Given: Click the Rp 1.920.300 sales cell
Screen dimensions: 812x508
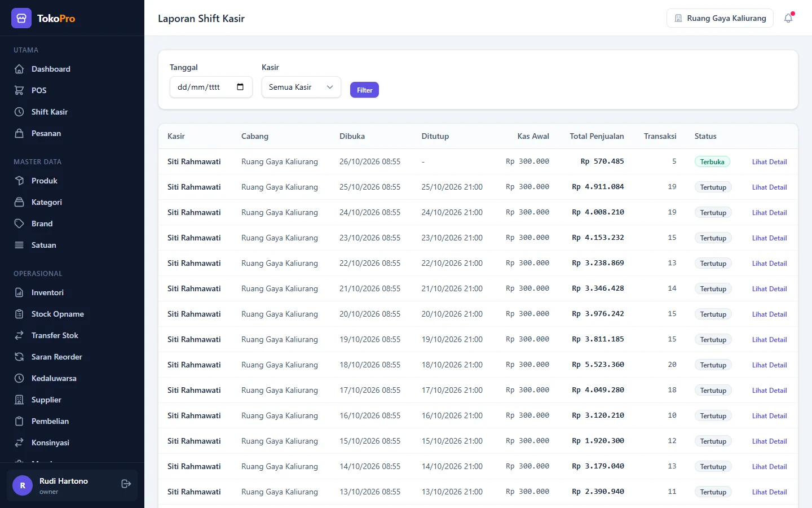Looking at the screenshot, I should coord(598,441).
